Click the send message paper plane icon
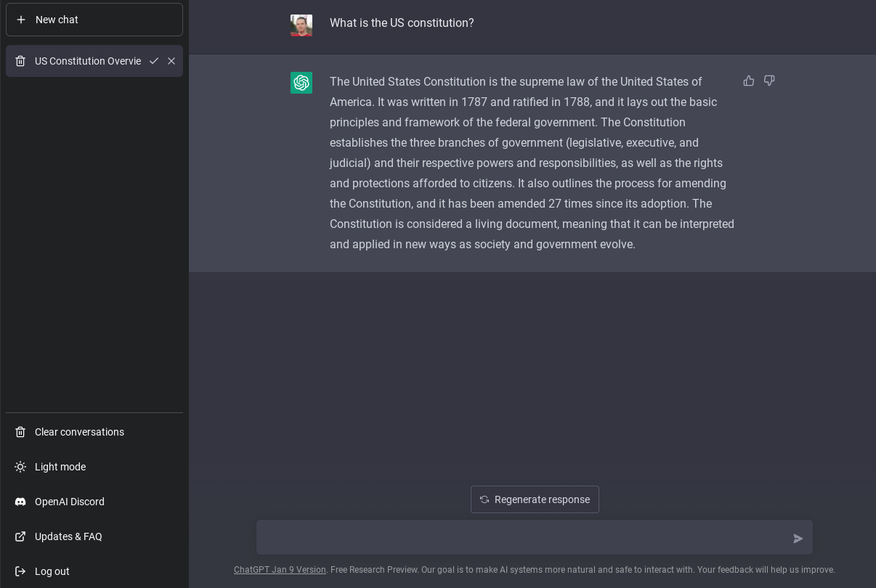 (798, 539)
